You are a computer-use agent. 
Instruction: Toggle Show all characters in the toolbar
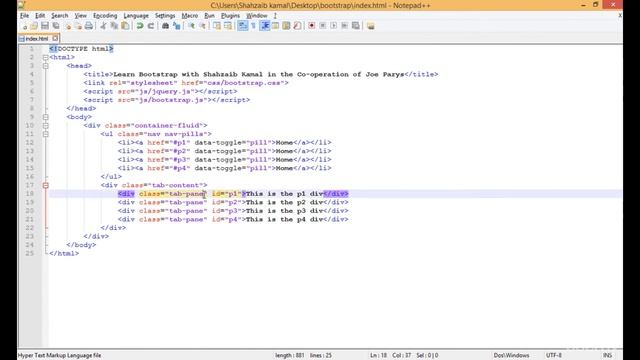point(253,26)
